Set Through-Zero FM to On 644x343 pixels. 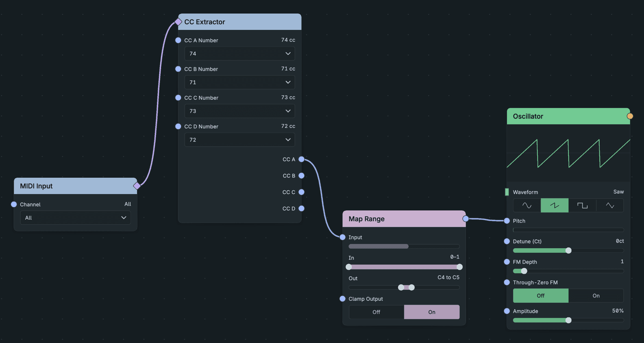[596, 296]
